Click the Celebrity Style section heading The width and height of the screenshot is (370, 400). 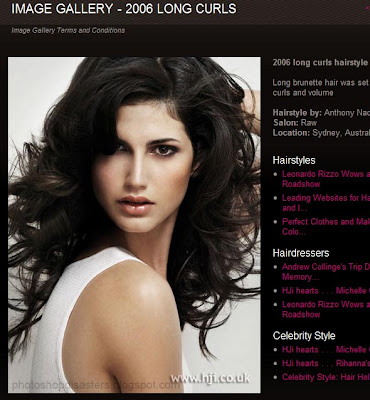[304, 336]
